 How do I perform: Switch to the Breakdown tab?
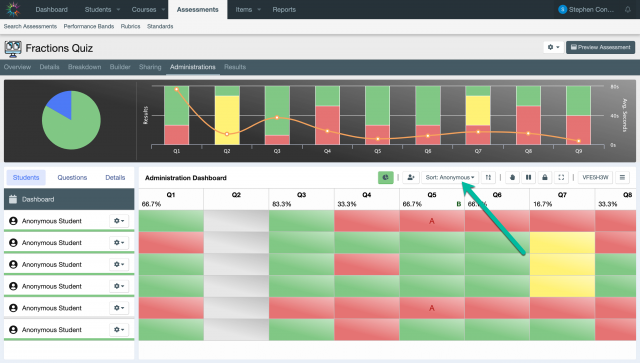(84, 67)
